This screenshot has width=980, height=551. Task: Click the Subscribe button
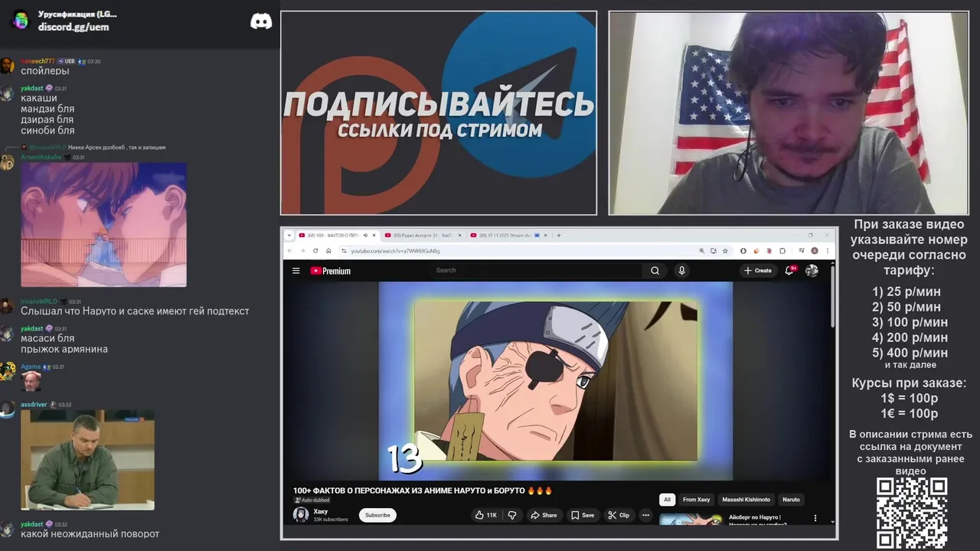(377, 515)
